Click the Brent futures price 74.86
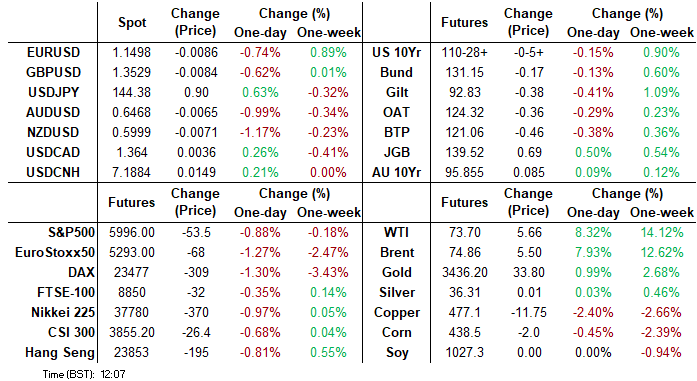Viewport: 697px width, 381px height. click(x=465, y=253)
